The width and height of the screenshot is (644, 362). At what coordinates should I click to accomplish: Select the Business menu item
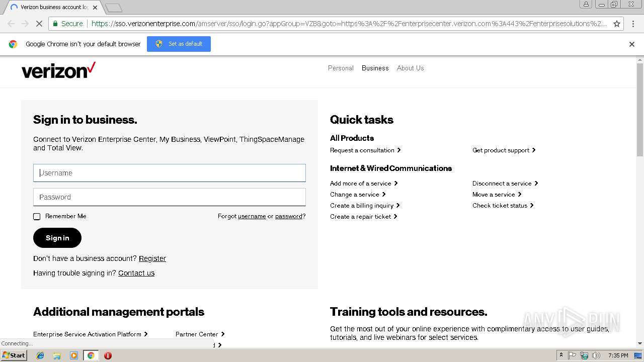pos(375,68)
